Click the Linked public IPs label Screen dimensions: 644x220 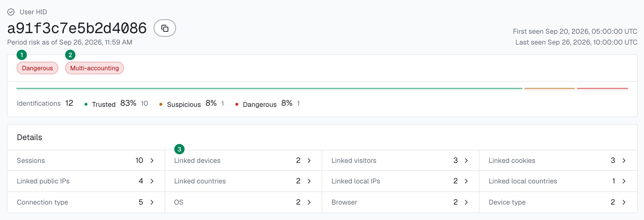[x=43, y=181]
